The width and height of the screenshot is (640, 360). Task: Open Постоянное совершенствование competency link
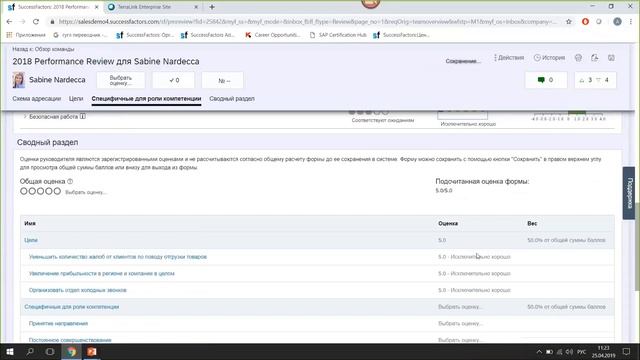point(70,340)
